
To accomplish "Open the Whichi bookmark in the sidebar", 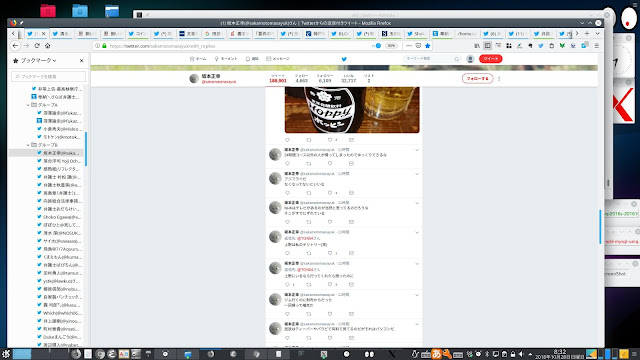I will pos(60,313).
